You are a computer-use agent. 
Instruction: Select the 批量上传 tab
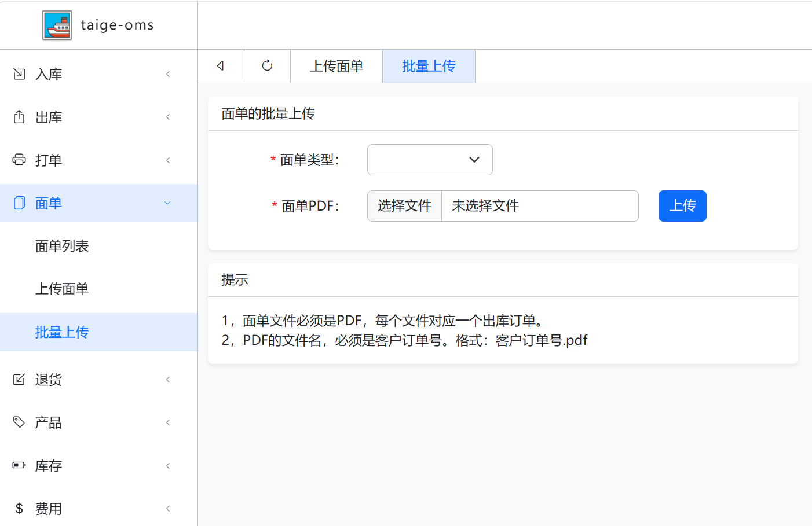pyautogui.click(x=429, y=66)
